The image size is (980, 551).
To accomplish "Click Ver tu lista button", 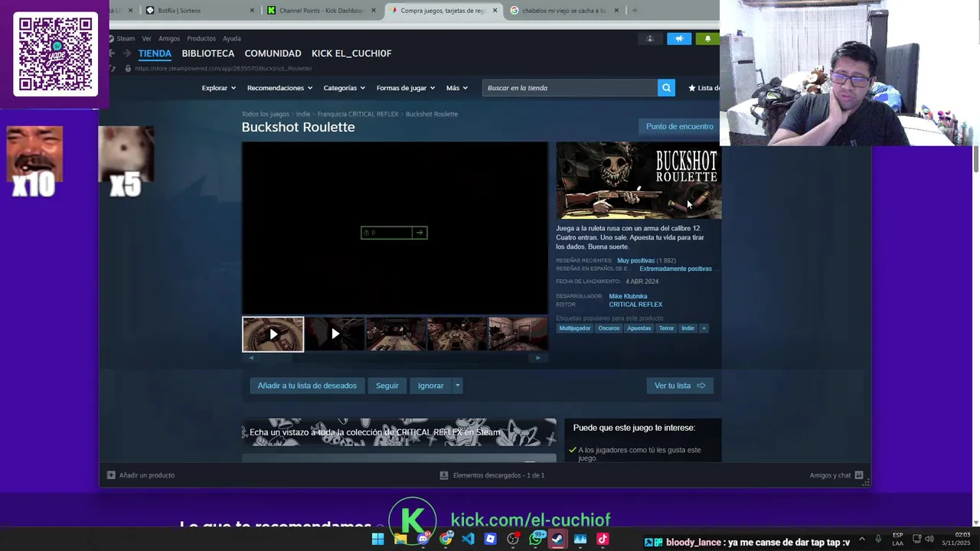I will [680, 386].
